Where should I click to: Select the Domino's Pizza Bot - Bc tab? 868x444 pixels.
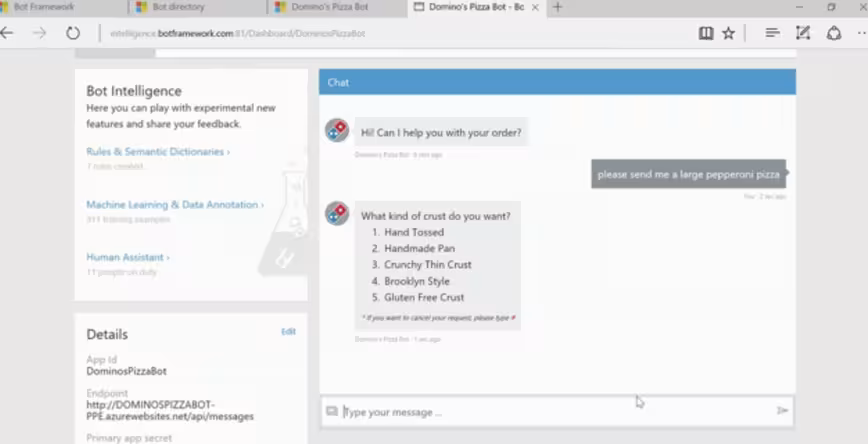476,7
